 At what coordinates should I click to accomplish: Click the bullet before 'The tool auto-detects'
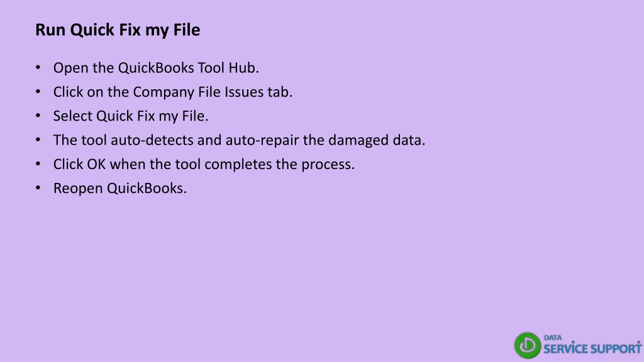click(x=38, y=140)
